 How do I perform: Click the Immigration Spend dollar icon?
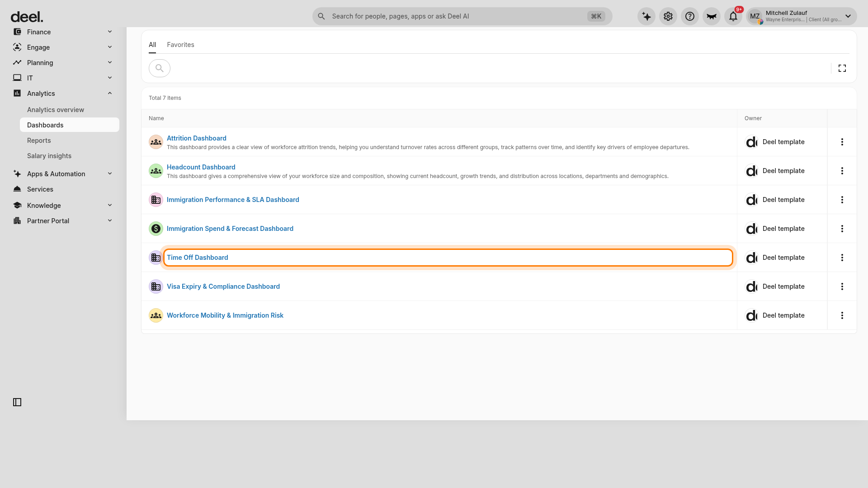(x=156, y=229)
